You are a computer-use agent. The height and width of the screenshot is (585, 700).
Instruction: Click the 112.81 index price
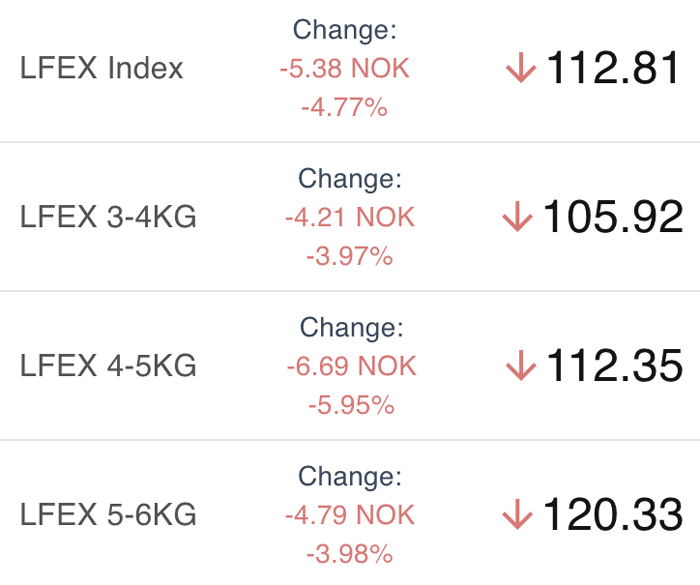click(613, 68)
